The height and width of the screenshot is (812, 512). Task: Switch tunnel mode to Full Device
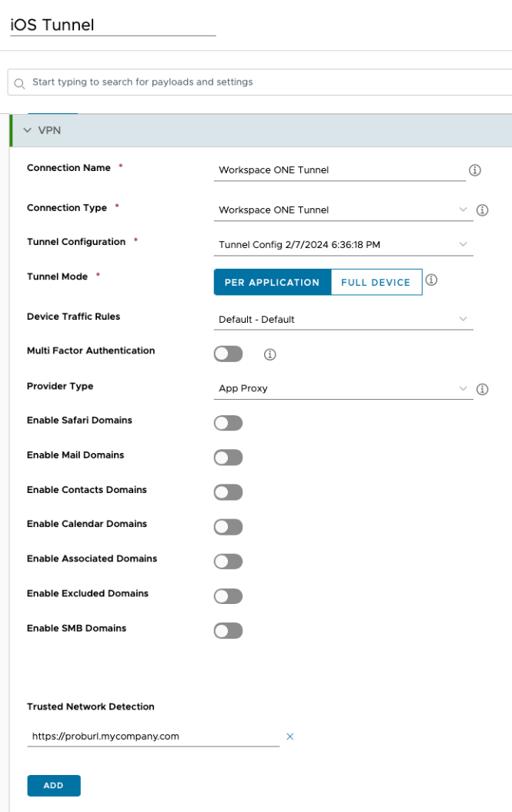coord(376,282)
